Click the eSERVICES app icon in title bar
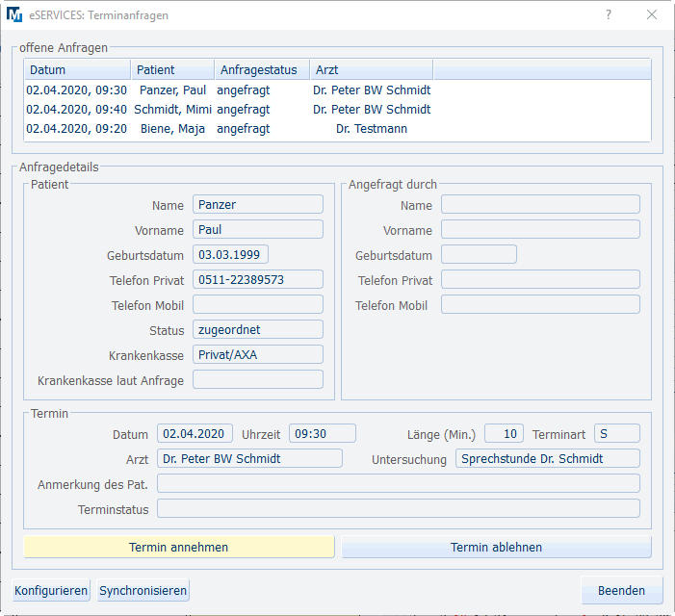Image resolution: width=675 pixels, height=616 pixels. (16, 15)
